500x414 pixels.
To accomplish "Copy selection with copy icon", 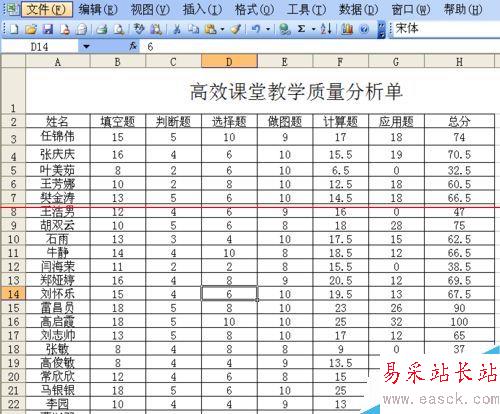I will coord(193,29).
